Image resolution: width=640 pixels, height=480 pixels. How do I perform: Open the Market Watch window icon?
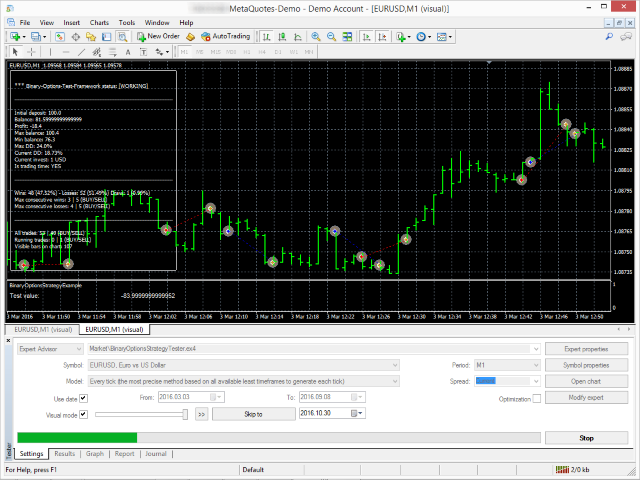point(60,37)
